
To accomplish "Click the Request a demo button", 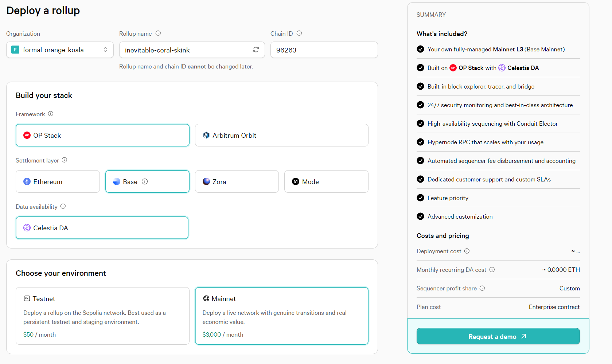I will tap(498, 336).
